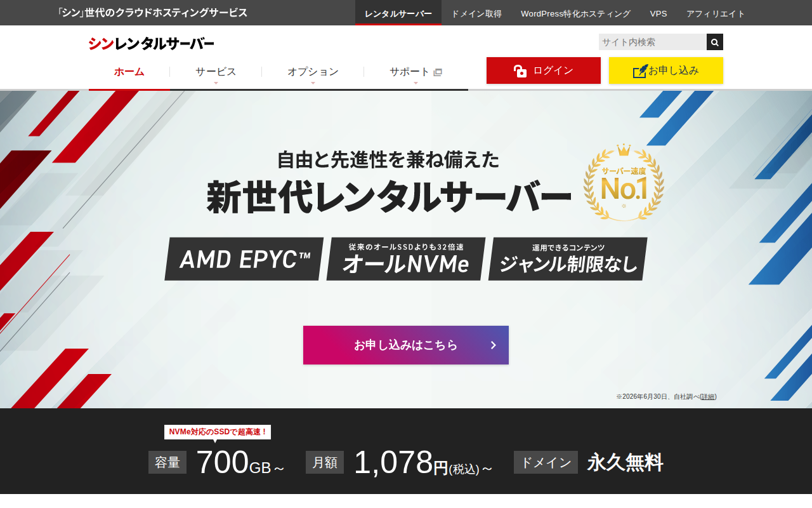Click the ドメイン label box
The height and width of the screenshot is (508, 812).
[x=546, y=462]
